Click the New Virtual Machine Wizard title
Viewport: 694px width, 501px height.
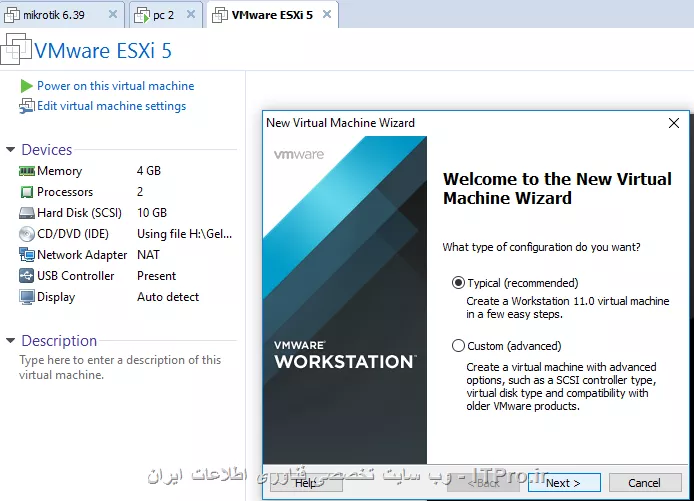(340, 123)
